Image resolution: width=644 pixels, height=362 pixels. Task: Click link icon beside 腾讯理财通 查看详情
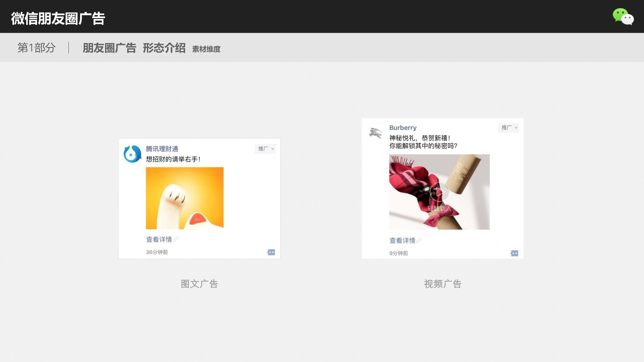pyautogui.click(x=175, y=239)
